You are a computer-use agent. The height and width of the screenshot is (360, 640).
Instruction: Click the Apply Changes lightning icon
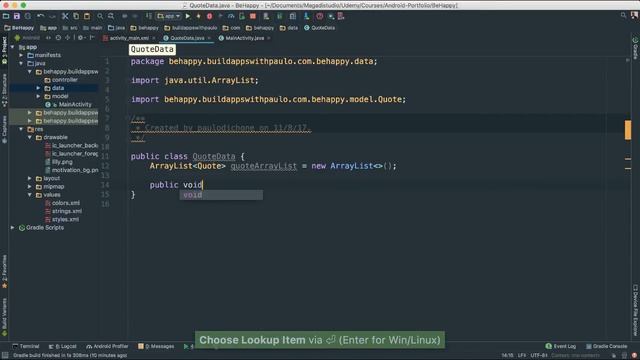tap(199, 16)
